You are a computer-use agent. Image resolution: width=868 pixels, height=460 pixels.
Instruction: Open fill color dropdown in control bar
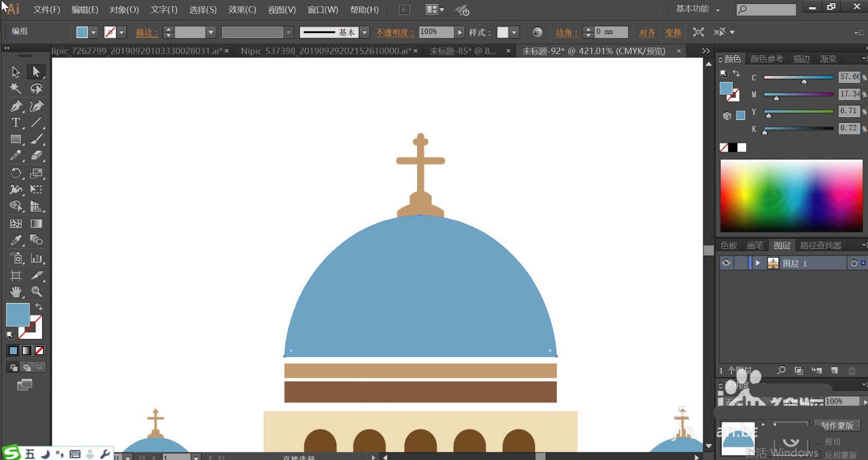point(93,32)
